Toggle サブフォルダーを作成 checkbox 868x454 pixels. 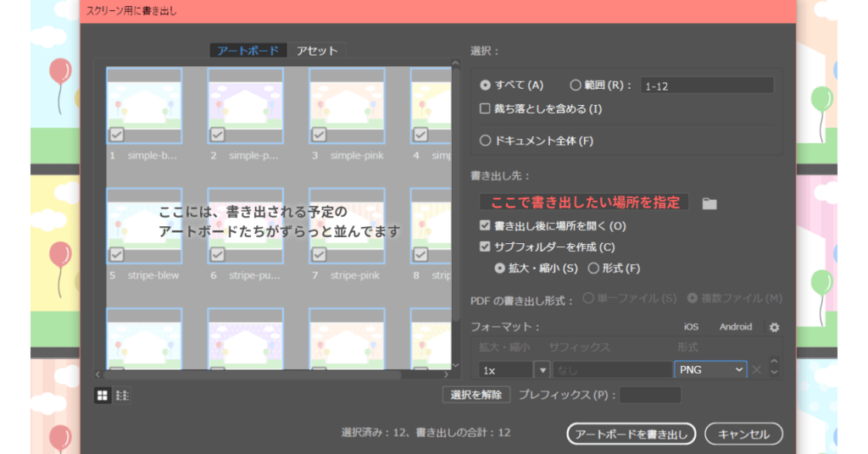pyautogui.click(x=485, y=247)
